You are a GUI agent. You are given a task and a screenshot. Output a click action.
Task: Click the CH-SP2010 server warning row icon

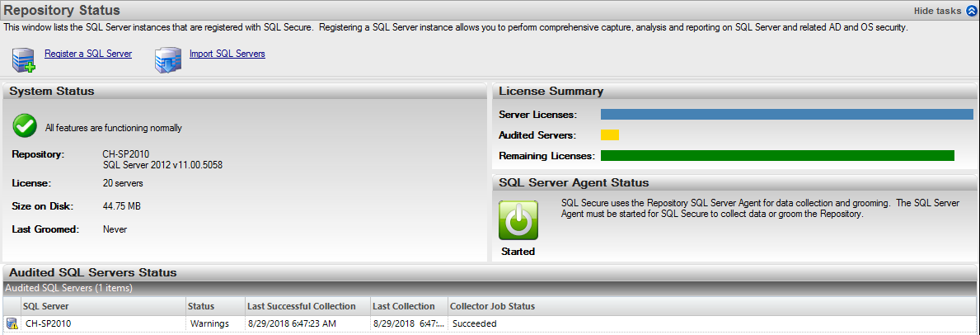[x=12, y=323]
